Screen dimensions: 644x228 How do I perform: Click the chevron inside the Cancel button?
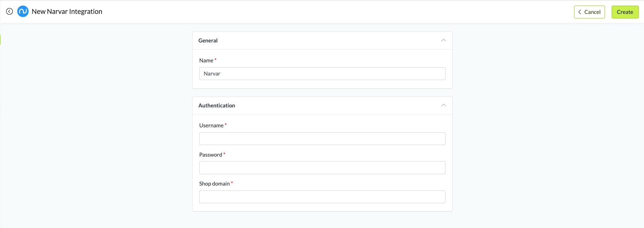[580, 12]
